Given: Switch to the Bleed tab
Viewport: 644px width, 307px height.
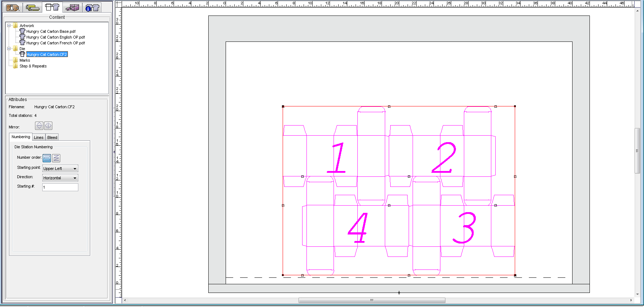Looking at the screenshot, I should 52,137.
